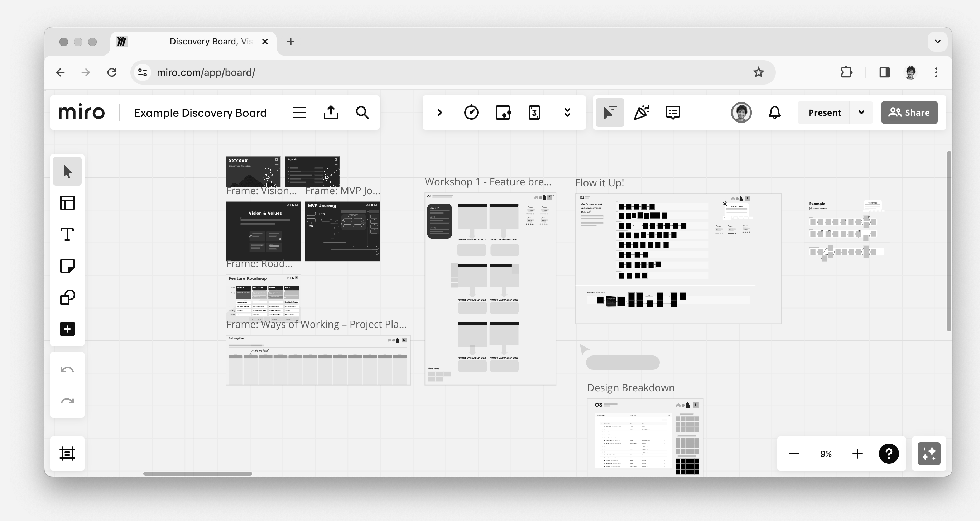Open the Frame tool

click(67, 453)
